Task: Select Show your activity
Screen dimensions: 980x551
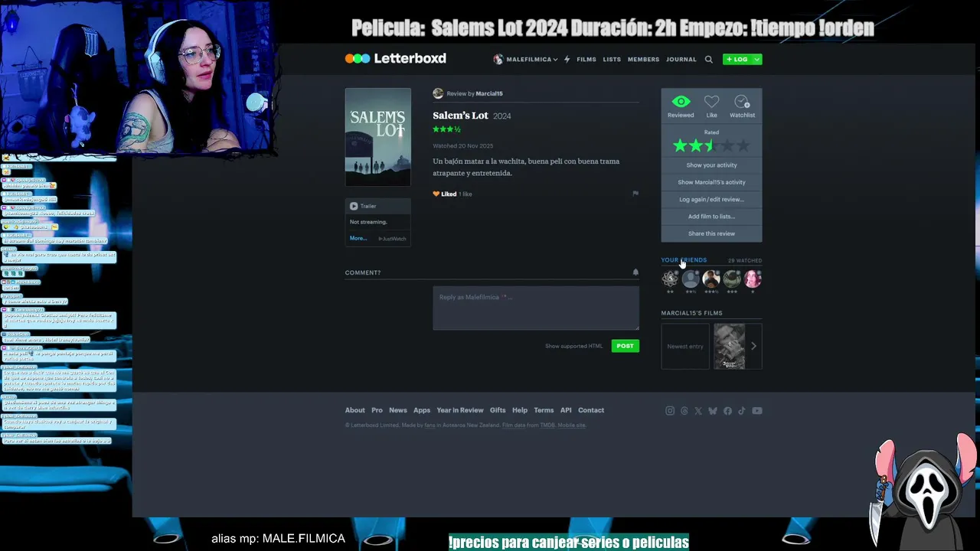Action: tap(711, 165)
